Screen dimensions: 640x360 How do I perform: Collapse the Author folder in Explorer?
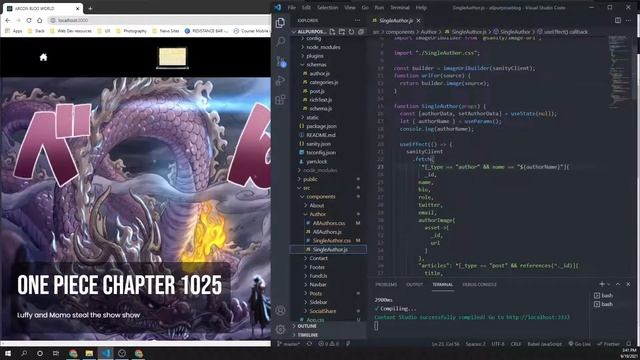point(317,214)
